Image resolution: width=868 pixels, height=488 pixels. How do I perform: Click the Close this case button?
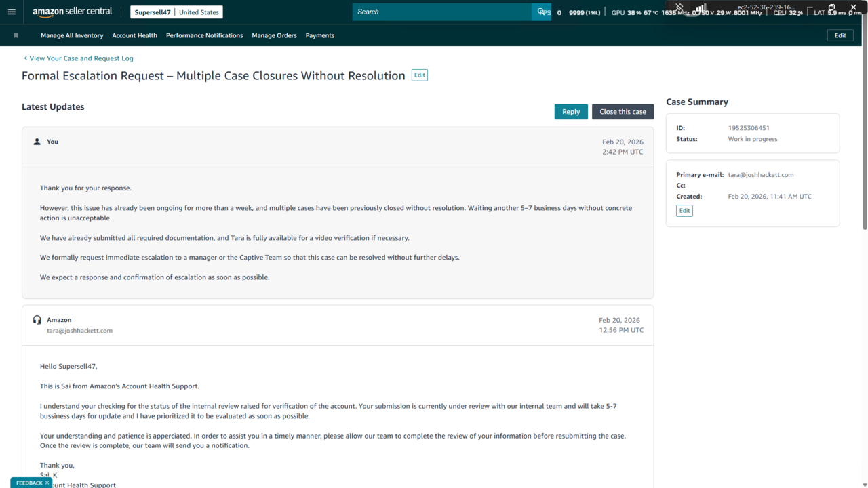[623, 112]
